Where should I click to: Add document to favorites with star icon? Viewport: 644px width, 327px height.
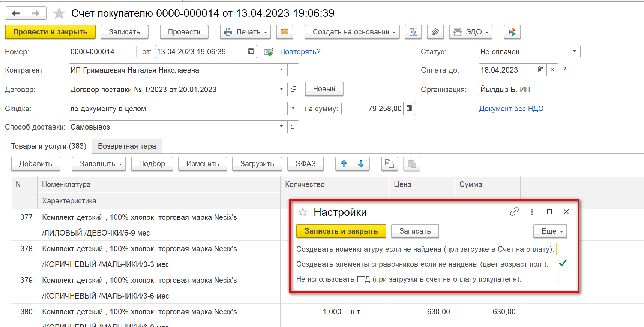59,14
